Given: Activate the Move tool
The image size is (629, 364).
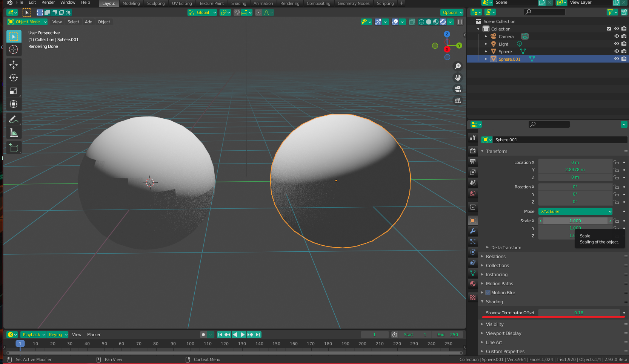Looking at the screenshot, I should (14, 65).
